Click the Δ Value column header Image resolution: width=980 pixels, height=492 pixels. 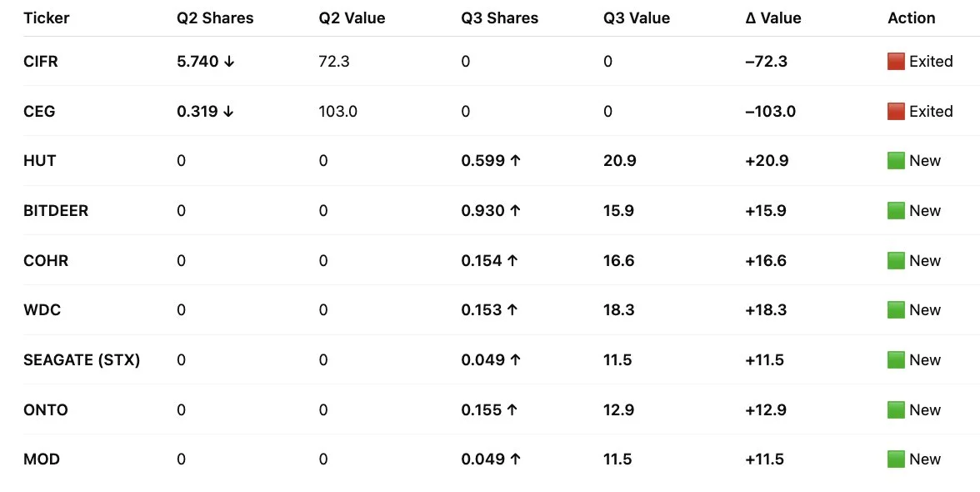click(x=773, y=18)
